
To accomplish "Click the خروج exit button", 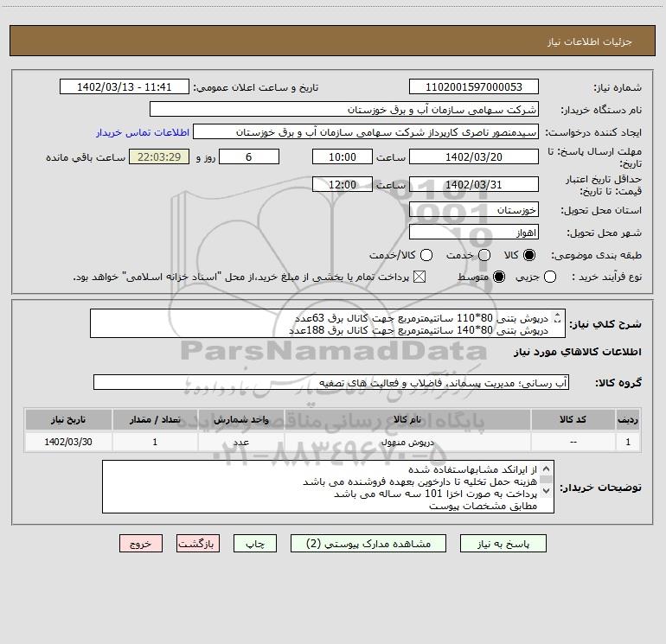I will [x=141, y=544].
